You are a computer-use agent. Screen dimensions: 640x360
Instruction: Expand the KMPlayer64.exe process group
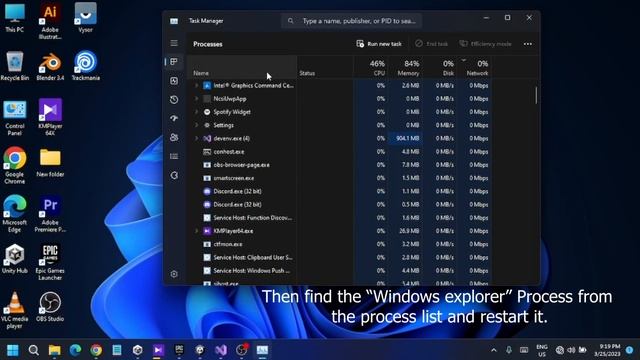[x=196, y=231]
